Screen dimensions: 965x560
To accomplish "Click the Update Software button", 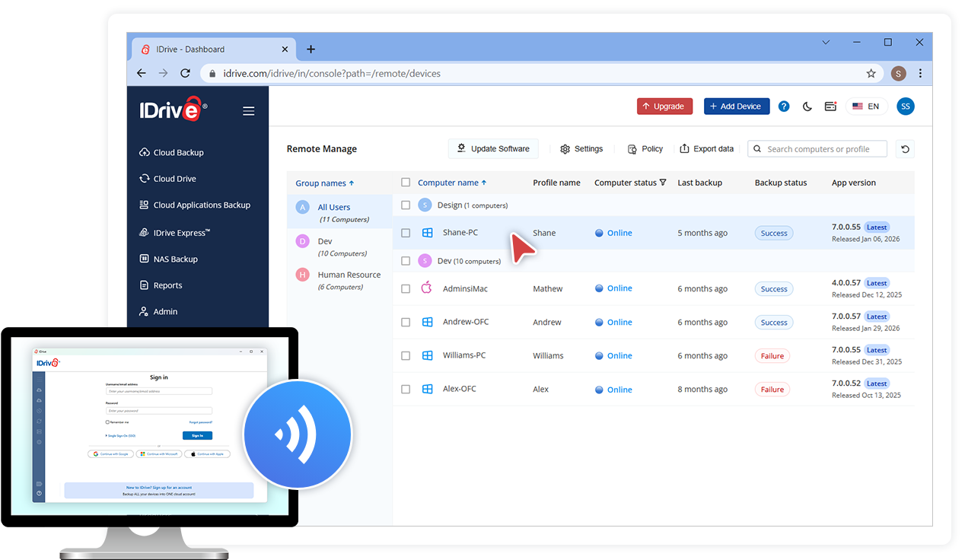I will click(x=493, y=148).
